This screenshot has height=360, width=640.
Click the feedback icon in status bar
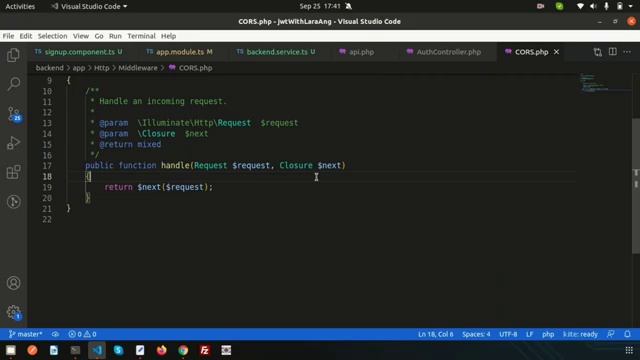611,334
